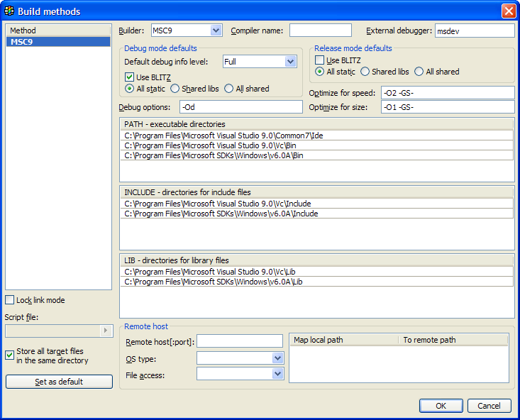Expand Default debug info level dropdown
Image resolution: width=520 pixels, height=420 pixels.
click(290, 62)
